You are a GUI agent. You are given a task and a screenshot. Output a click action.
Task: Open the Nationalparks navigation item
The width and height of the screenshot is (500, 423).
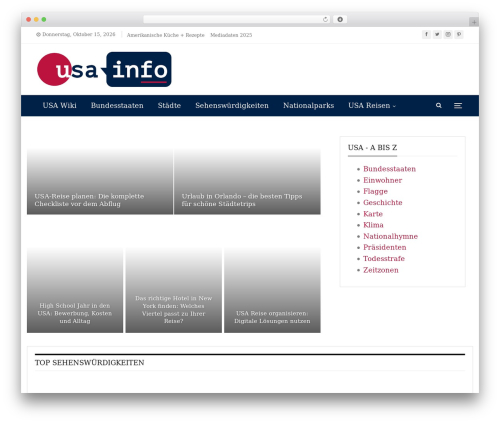[309, 105]
